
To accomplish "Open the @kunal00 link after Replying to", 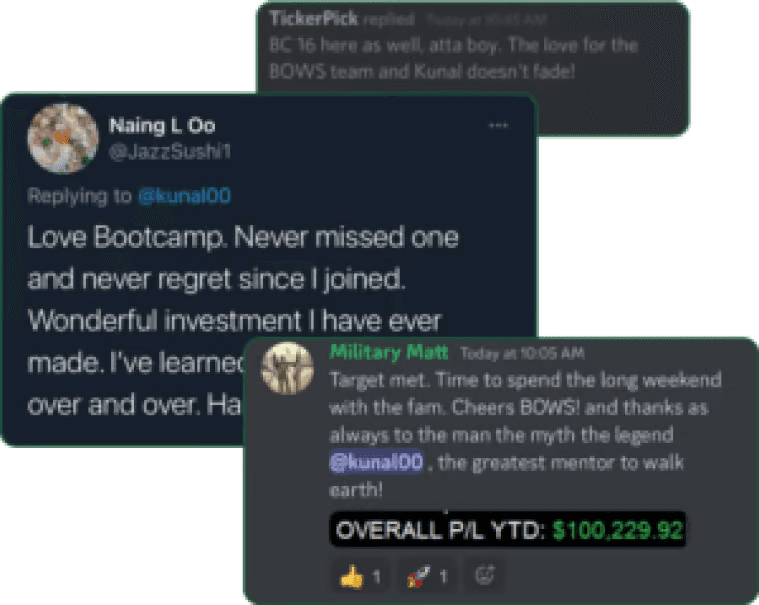I will coord(184,196).
